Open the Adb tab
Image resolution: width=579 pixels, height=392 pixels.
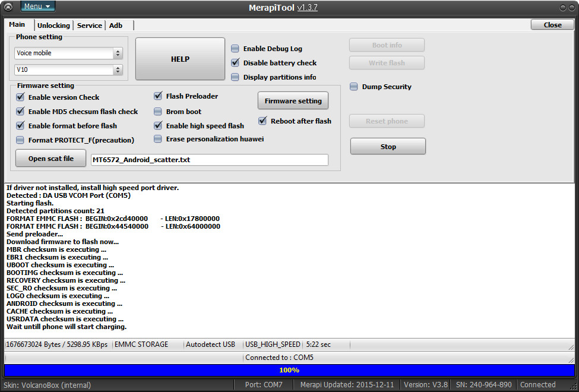116,26
